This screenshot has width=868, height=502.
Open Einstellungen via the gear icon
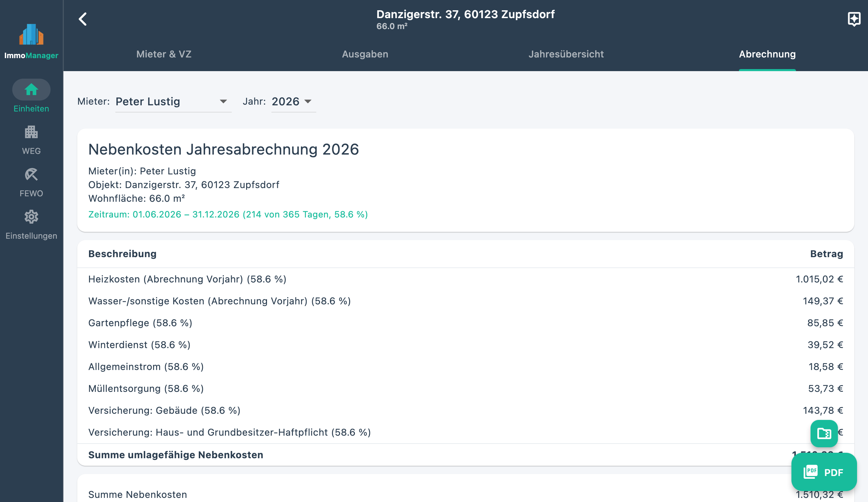click(31, 217)
